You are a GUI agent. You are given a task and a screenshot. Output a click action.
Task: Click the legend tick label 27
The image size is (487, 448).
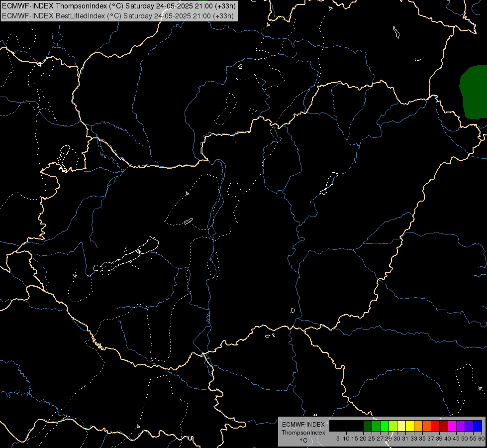tap(380, 439)
